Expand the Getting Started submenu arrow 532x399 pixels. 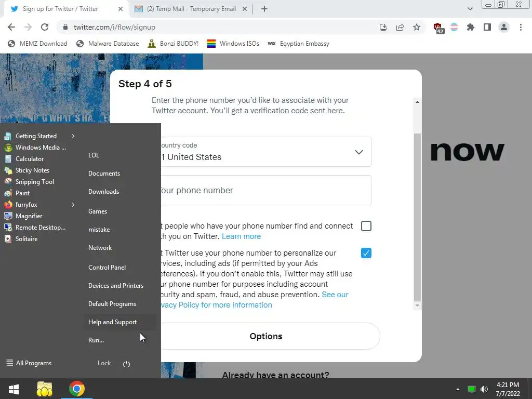tap(73, 136)
